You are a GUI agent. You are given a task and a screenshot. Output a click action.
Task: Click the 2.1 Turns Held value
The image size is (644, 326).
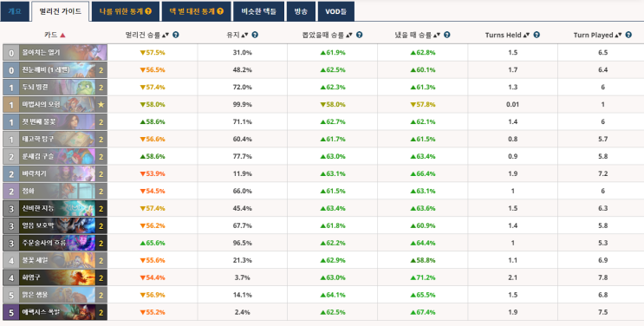[x=512, y=277]
